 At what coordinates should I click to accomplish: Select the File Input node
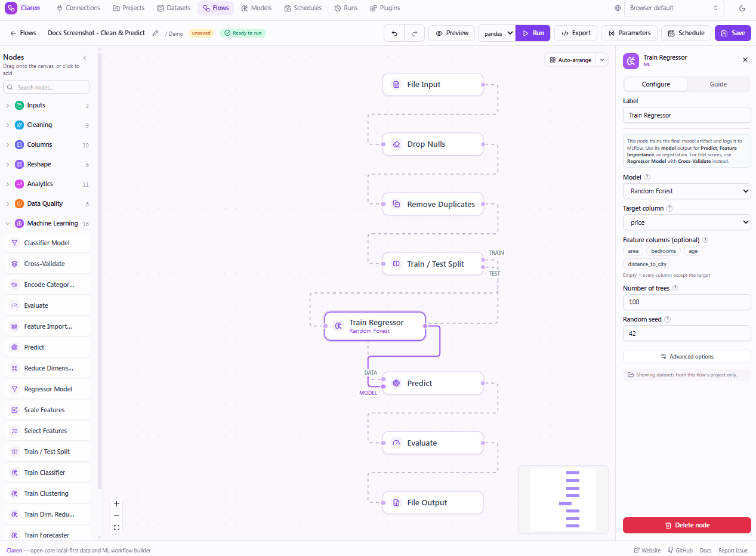pyautogui.click(x=433, y=85)
